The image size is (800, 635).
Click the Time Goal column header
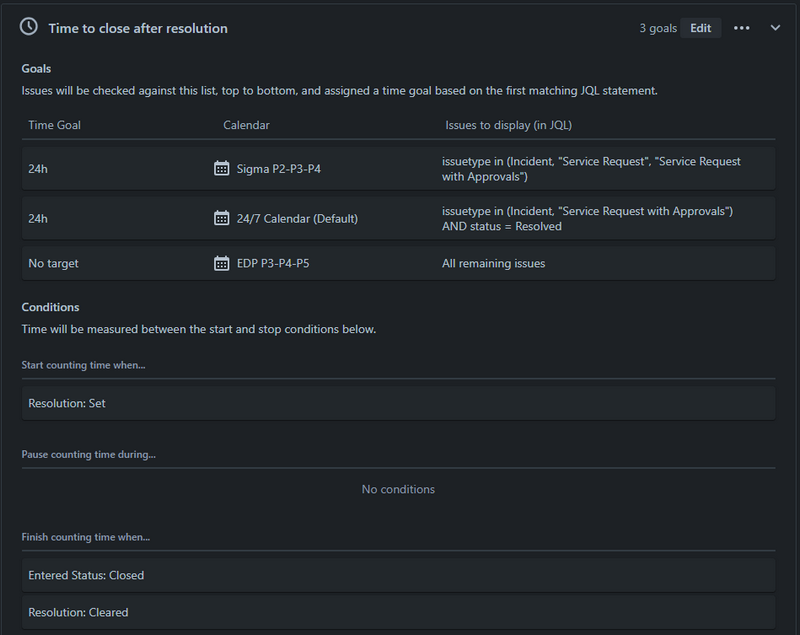coord(55,125)
